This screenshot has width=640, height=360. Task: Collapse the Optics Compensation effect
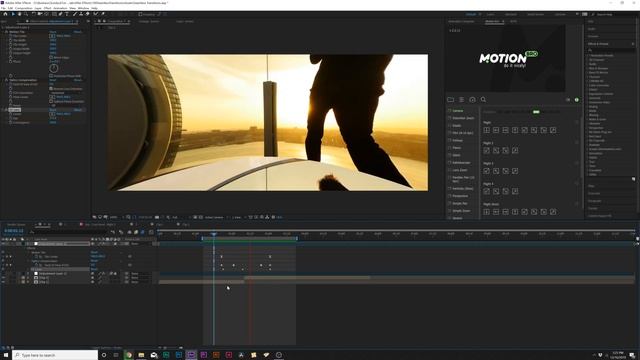[x=3, y=80]
